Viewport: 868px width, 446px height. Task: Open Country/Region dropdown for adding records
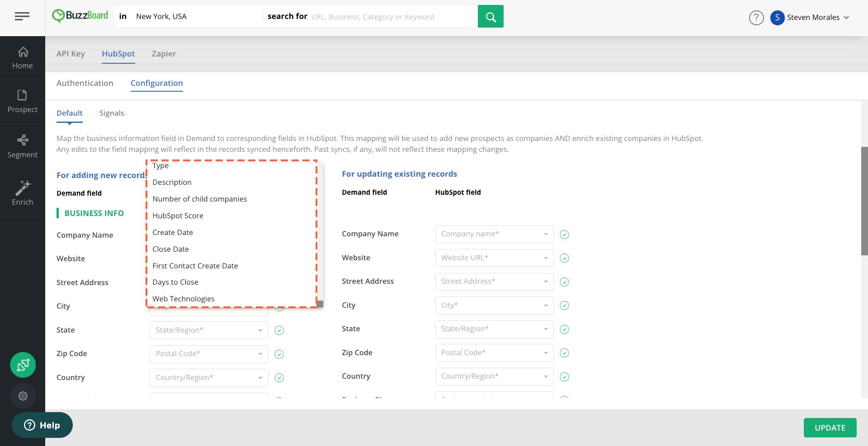(x=209, y=378)
